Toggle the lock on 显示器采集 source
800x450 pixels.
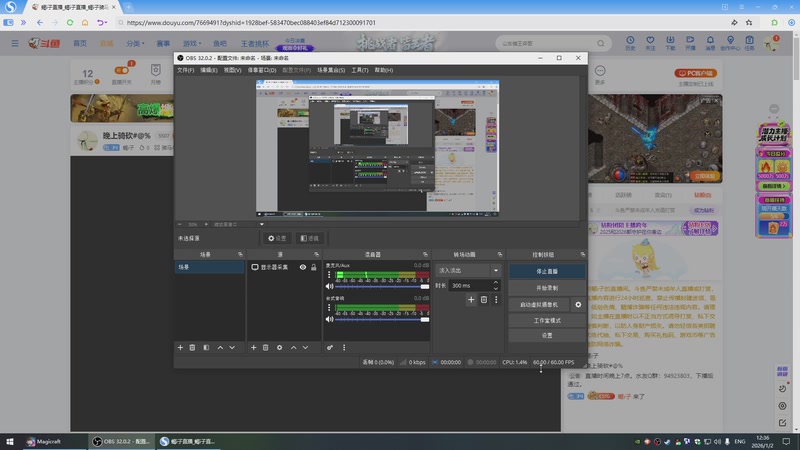314,267
